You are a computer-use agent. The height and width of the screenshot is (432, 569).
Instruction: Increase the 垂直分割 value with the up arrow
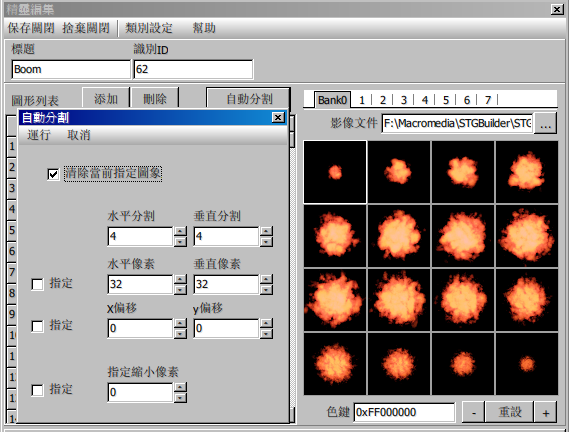coord(266,231)
